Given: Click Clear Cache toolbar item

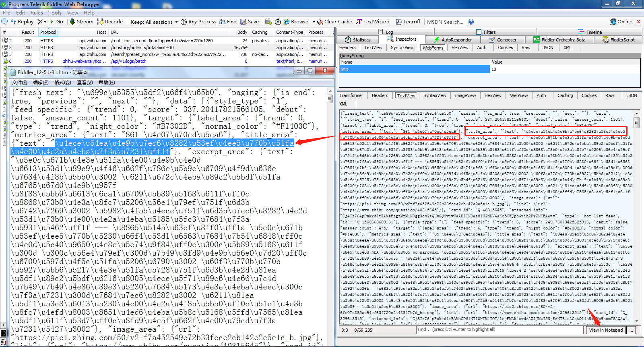Looking at the screenshot, I should click(334, 22).
